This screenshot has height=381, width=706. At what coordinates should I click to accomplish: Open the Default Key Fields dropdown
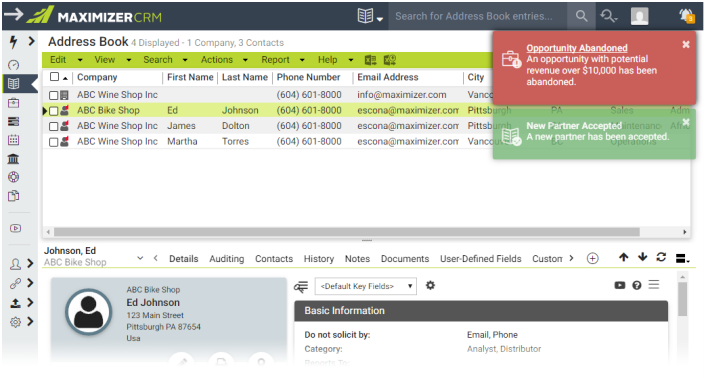pos(366,286)
